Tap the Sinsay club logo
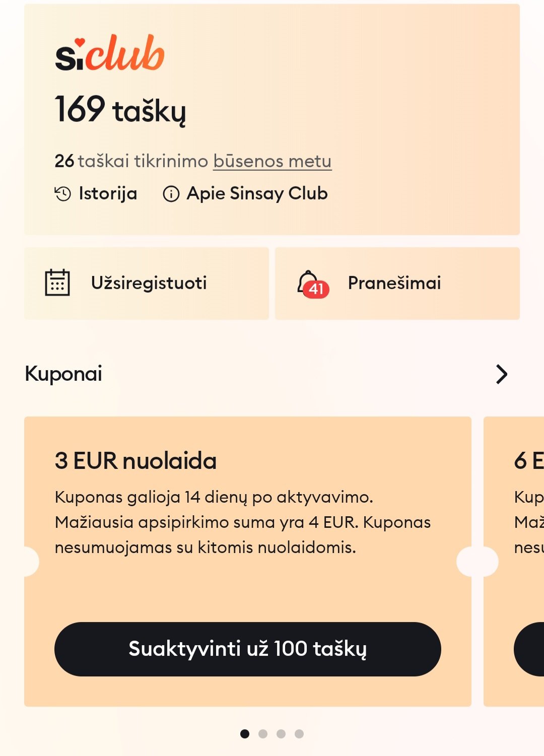The width and height of the screenshot is (544, 756). [110, 53]
